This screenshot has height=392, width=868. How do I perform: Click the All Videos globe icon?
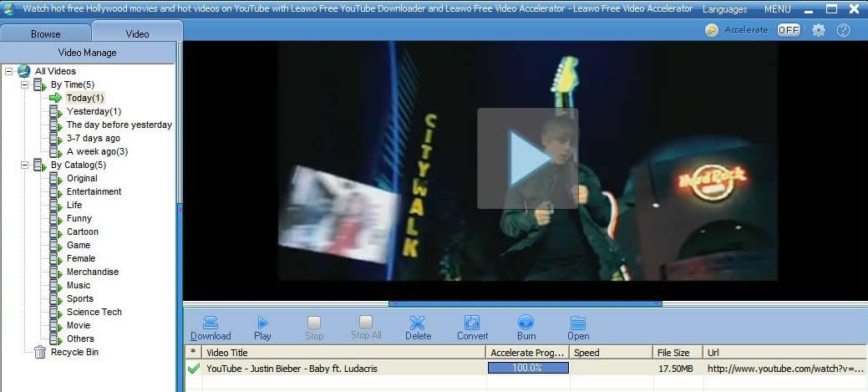point(23,71)
